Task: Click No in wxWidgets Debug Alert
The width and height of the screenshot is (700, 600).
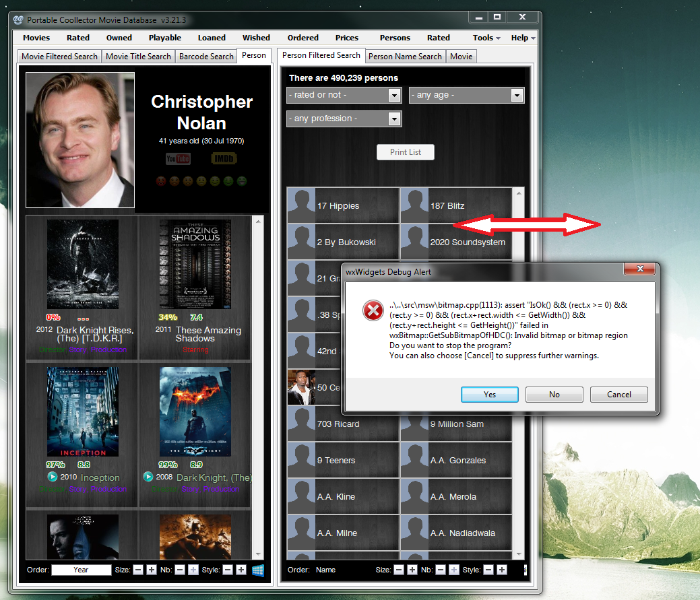Action: [554, 395]
